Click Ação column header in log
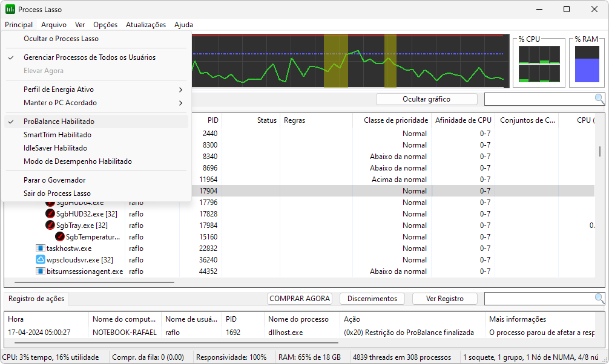609x364 pixels. tap(412, 319)
